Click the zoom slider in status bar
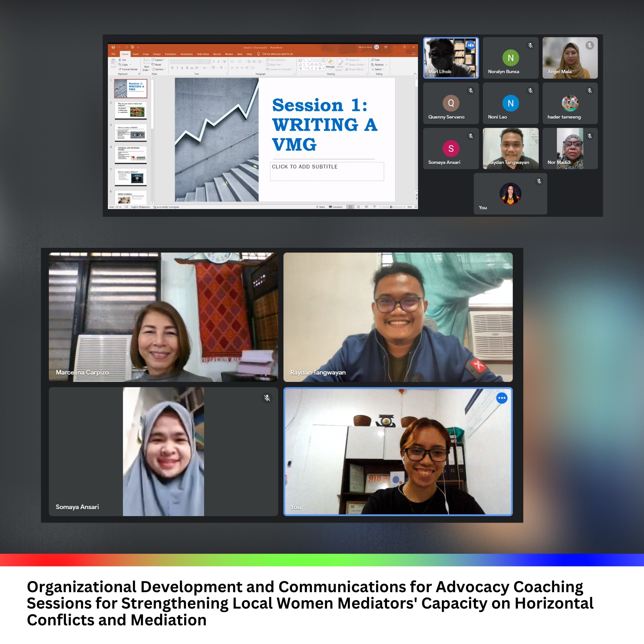Viewport: 644px width, 644px height. pos(391,207)
